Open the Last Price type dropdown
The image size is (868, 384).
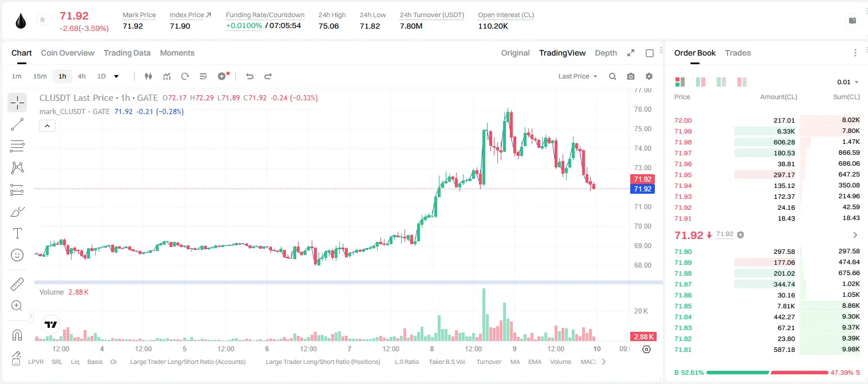click(x=578, y=76)
